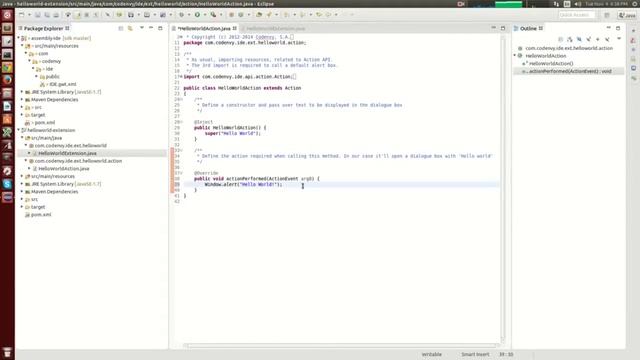The image size is (640, 360).
Task: Open Ubuntu Dash home icon
Action: tap(7, 15)
